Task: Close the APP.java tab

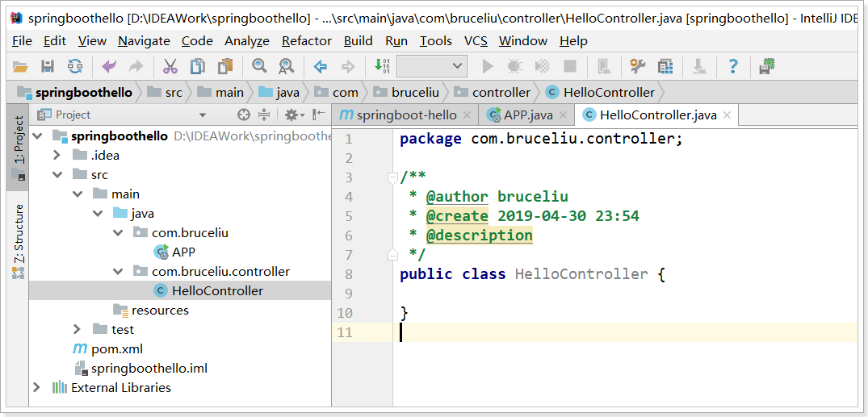Action: 563,115
